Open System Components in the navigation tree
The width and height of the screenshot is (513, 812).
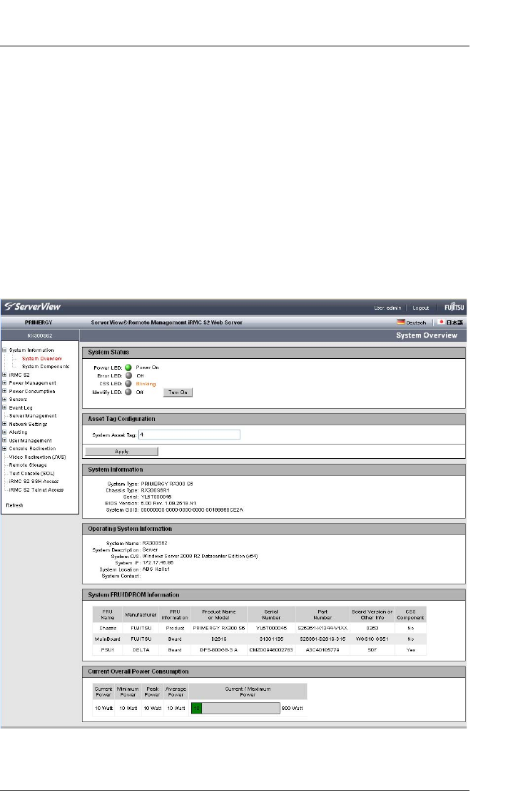point(46,367)
